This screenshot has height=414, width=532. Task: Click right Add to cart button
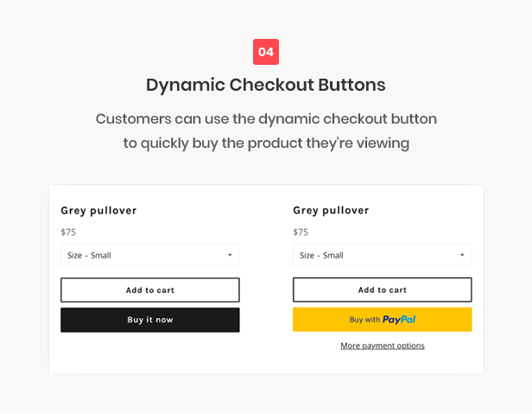coord(383,290)
